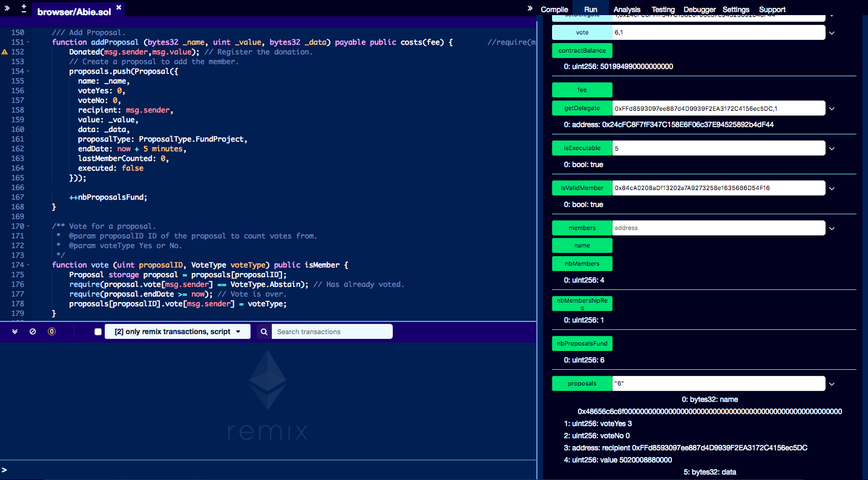Focus the isValidMember address input
The image size is (868, 480).
point(718,188)
